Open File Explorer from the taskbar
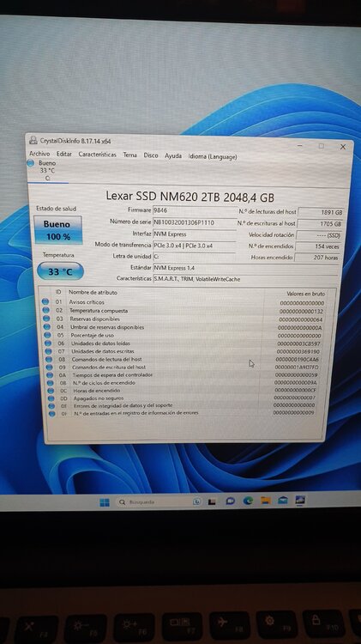This screenshot has width=361, height=644. 266,501
